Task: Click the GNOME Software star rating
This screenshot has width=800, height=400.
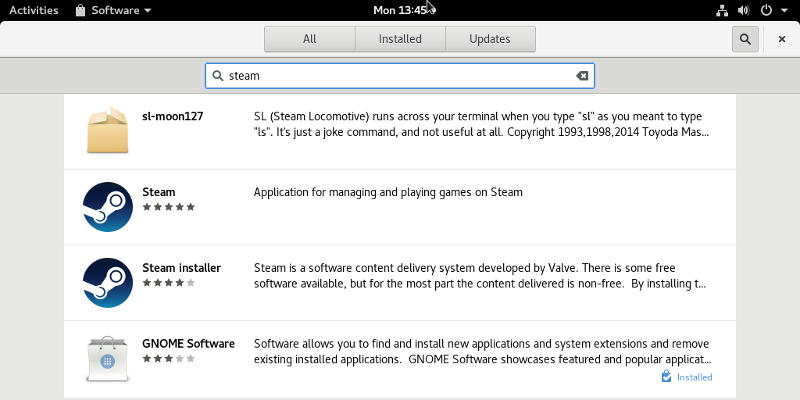Action: tap(168, 359)
